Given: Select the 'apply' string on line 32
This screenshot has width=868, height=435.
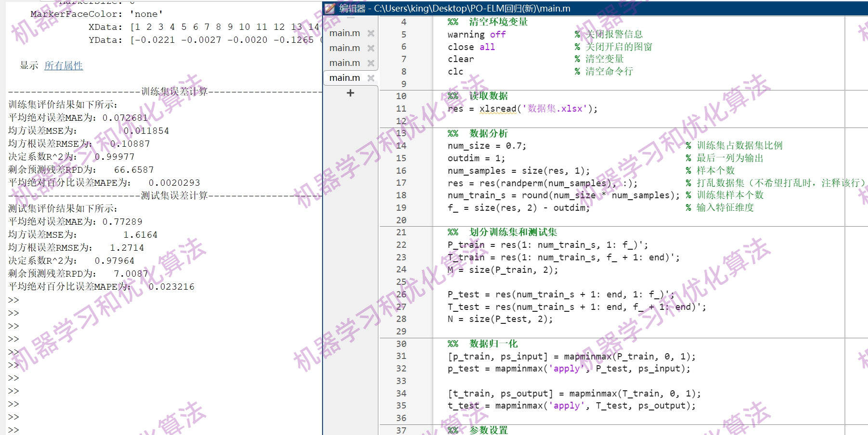Looking at the screenshot, I should pyautogui.click(x=566, y=369).
